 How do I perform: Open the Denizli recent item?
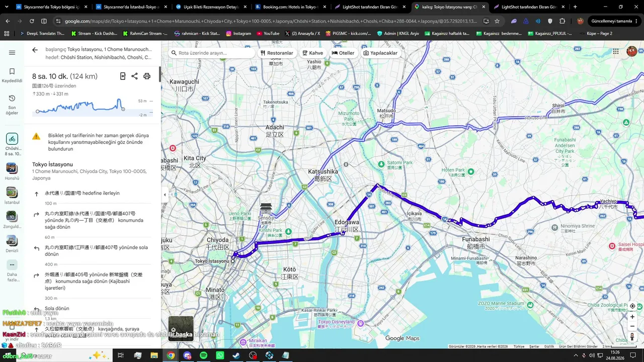point(12,244)
